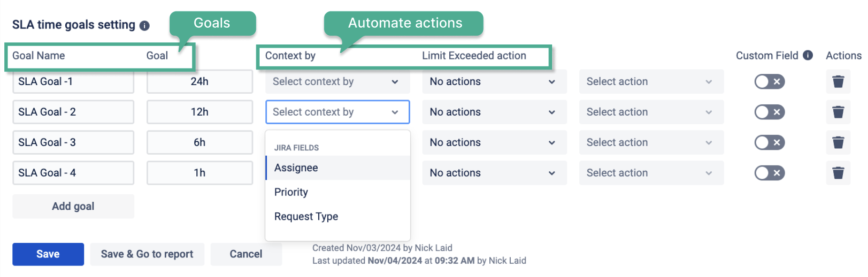Click info icon next to SLA time goals setting

[x=144, y=26]
